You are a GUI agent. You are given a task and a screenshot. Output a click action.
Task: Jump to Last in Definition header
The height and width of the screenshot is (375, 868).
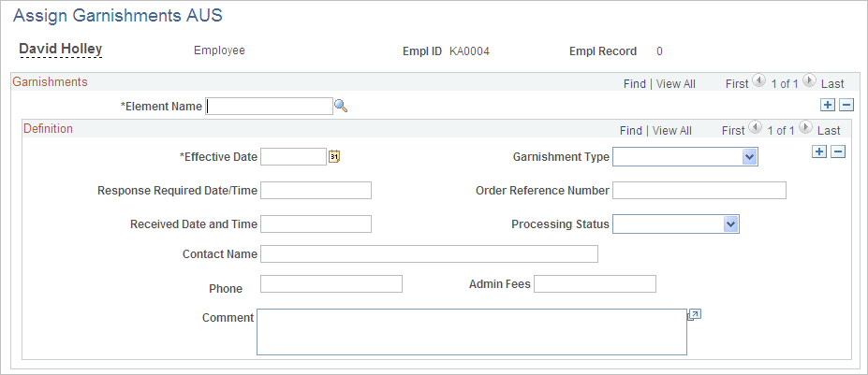pos(829,131)
